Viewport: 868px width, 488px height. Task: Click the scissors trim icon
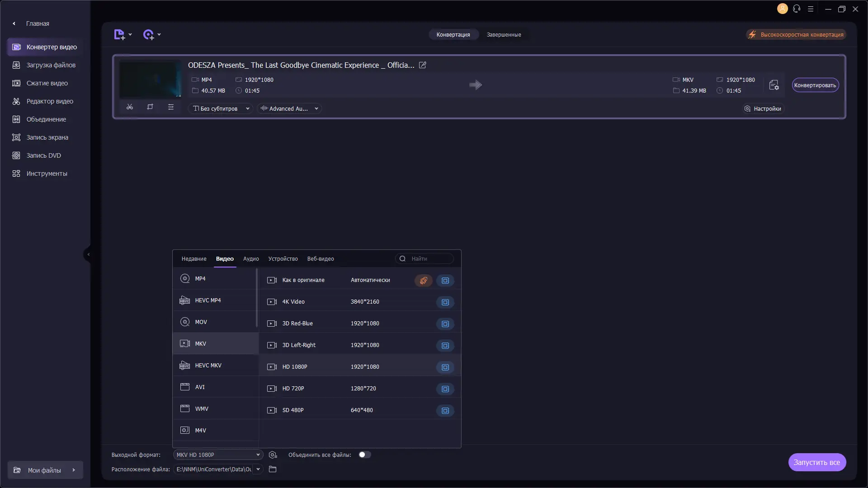pyautogui.click(x=130, y=107)
